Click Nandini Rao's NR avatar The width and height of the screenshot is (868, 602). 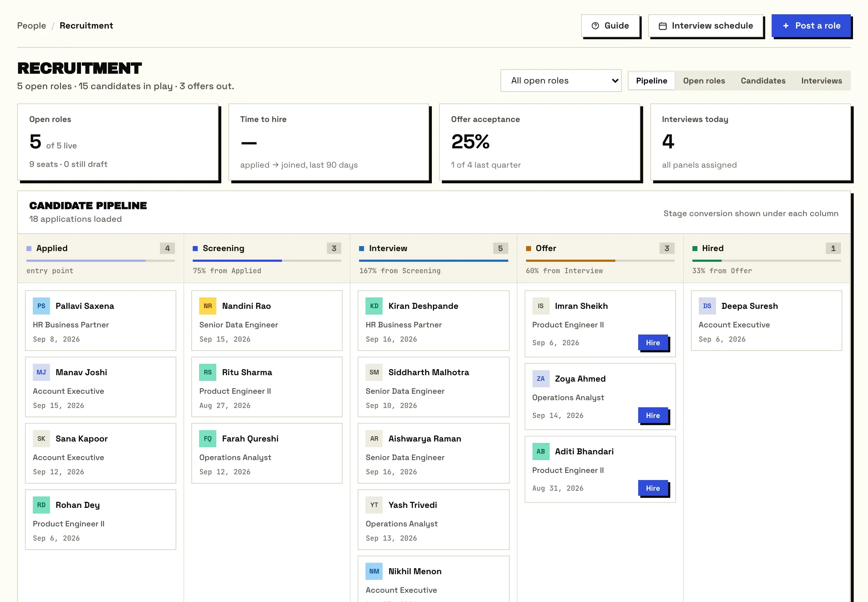[208, 306]
